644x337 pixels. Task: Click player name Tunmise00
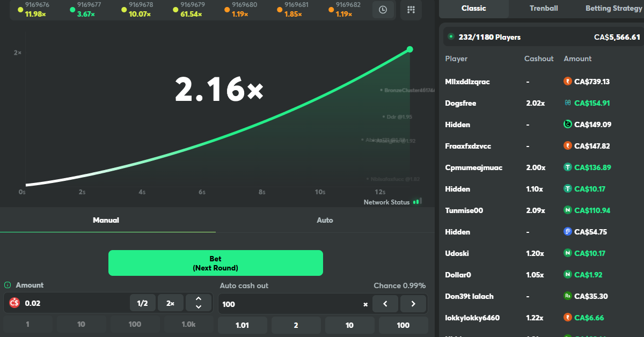(464, 210)
